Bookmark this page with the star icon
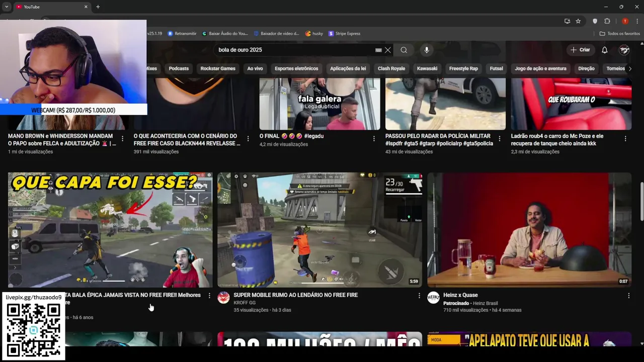Image resolution: width=644 pixels, height=362 pixels. tap(578, 21)
